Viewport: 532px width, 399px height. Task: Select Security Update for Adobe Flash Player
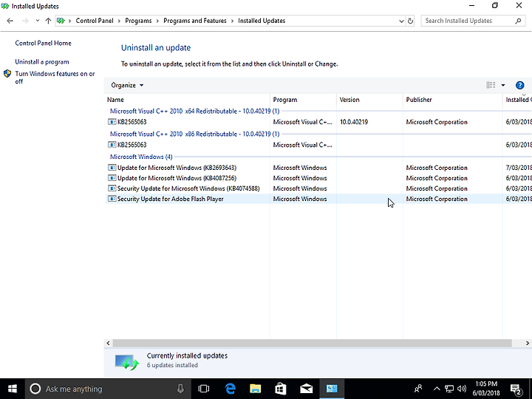point(319,199)
